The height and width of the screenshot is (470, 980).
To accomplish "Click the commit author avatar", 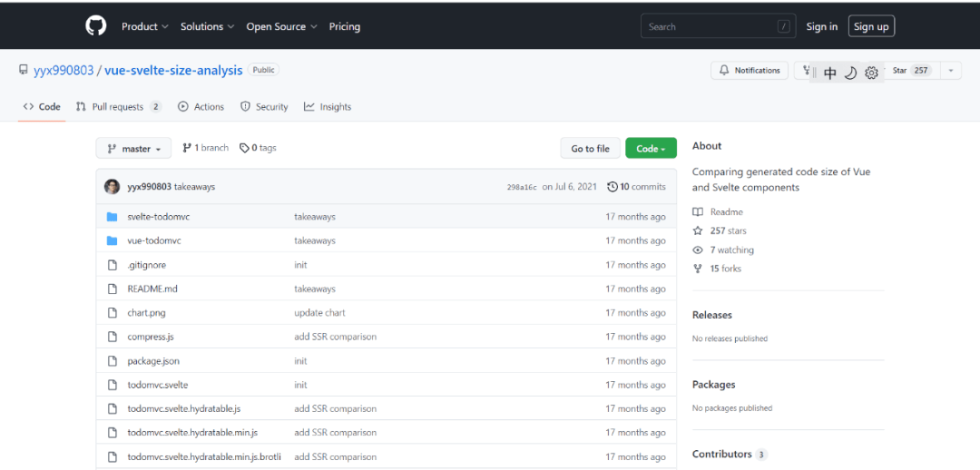I will tap(112, 187).
